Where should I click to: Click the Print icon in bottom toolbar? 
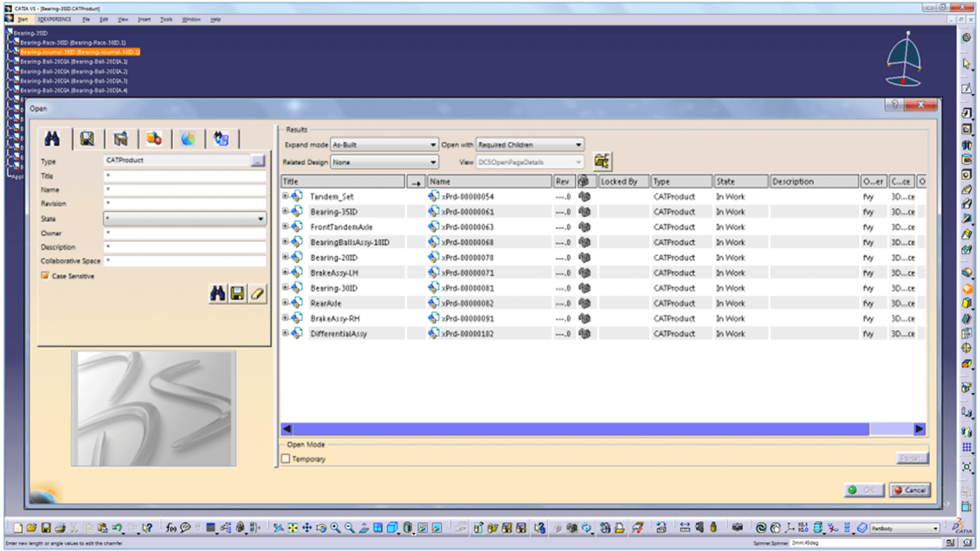60,528
